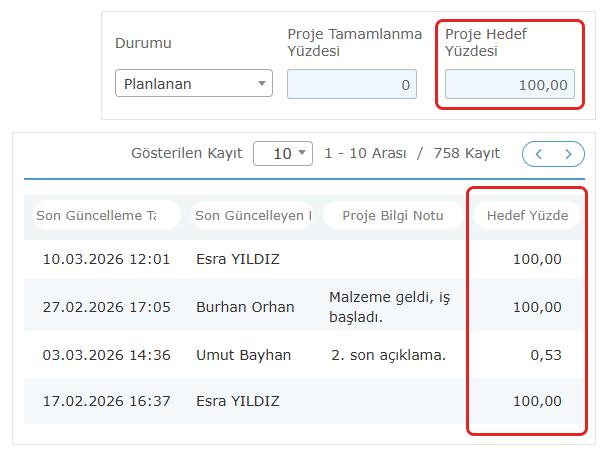
Task: Select the 0,53 Hedef Yüzde value
Action: tap(546, 355)
